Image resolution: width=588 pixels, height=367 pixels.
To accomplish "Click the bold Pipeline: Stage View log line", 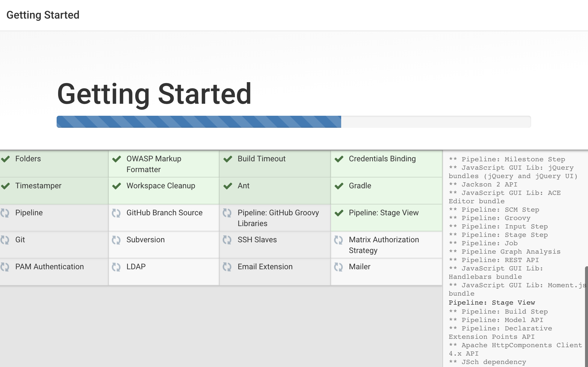I will click(492, 303).
